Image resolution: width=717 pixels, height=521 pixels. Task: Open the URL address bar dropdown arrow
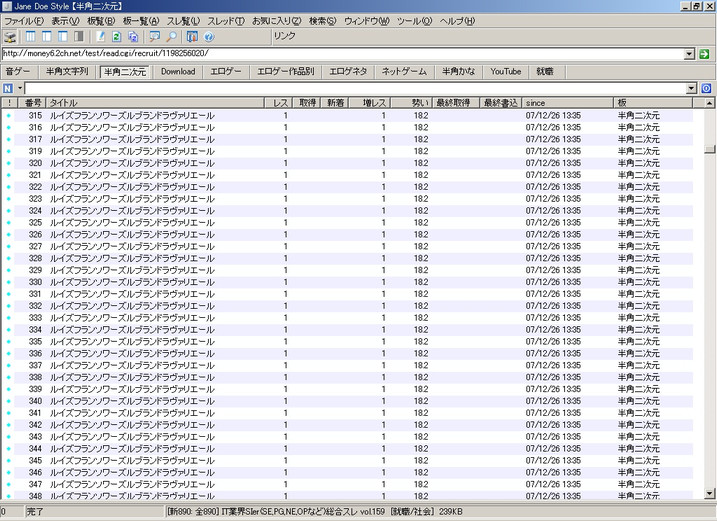[x=690, y=54]
